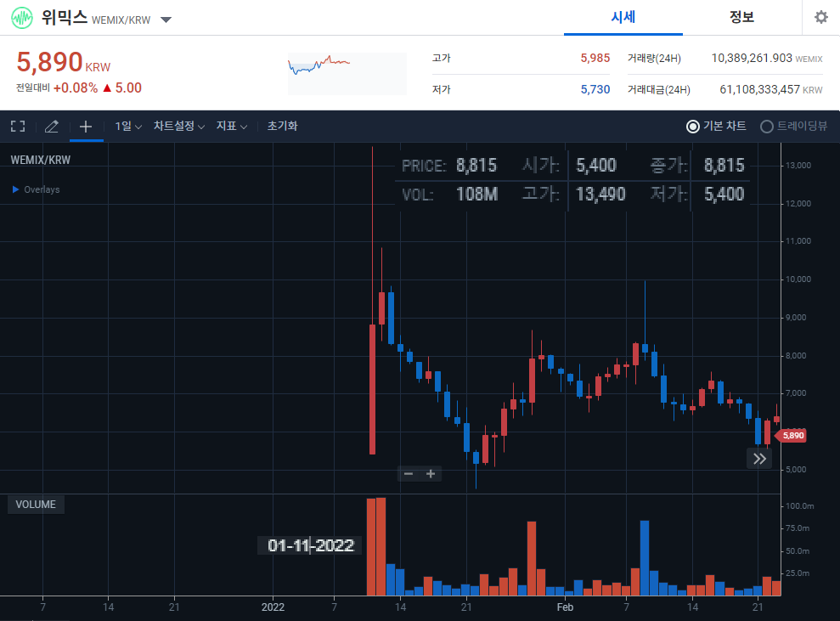
Task: Click the 01-11-2022 date label
Action: pyautogui.click(x=311, y=545)
